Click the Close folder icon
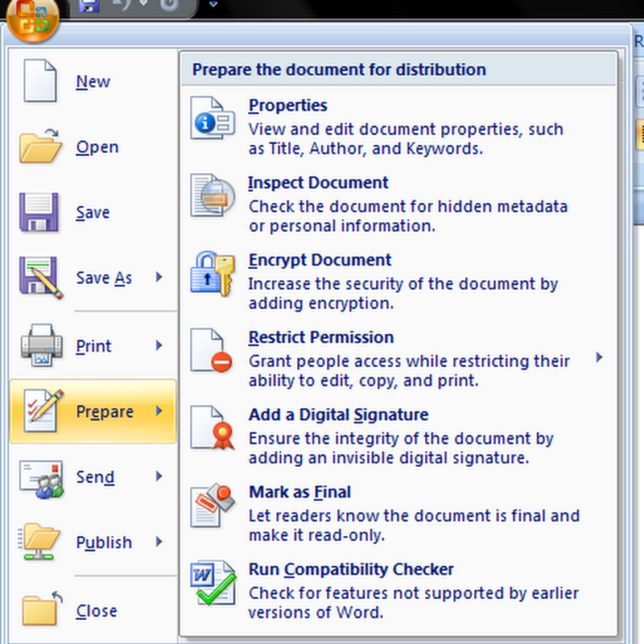 [x=42, y=609]
